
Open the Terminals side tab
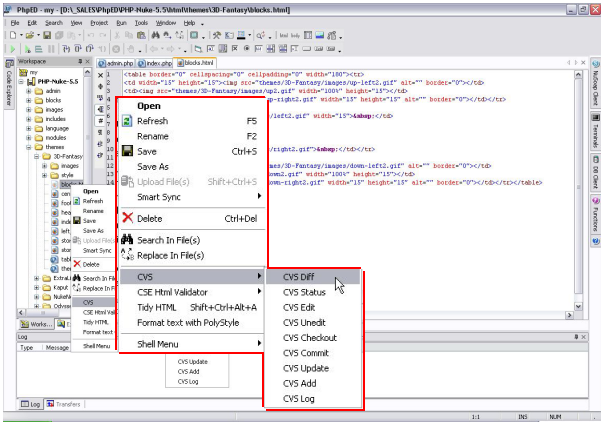click(x=595, y=131)
